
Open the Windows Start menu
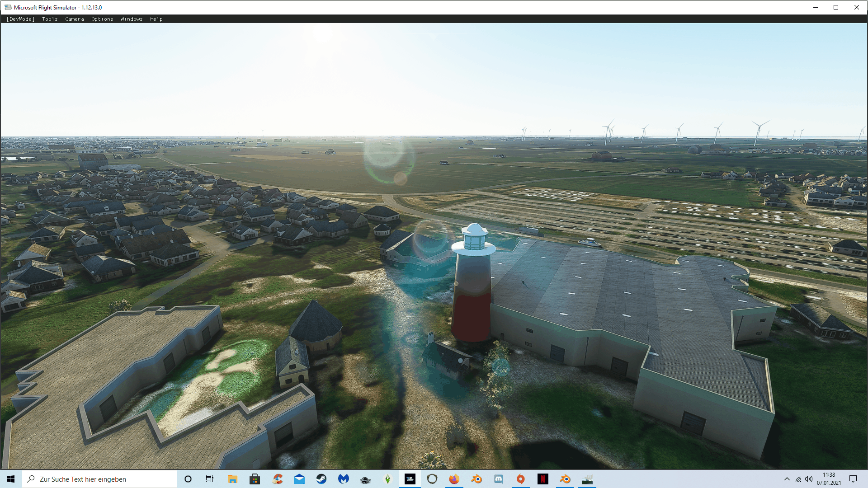[x=11, y=479]
